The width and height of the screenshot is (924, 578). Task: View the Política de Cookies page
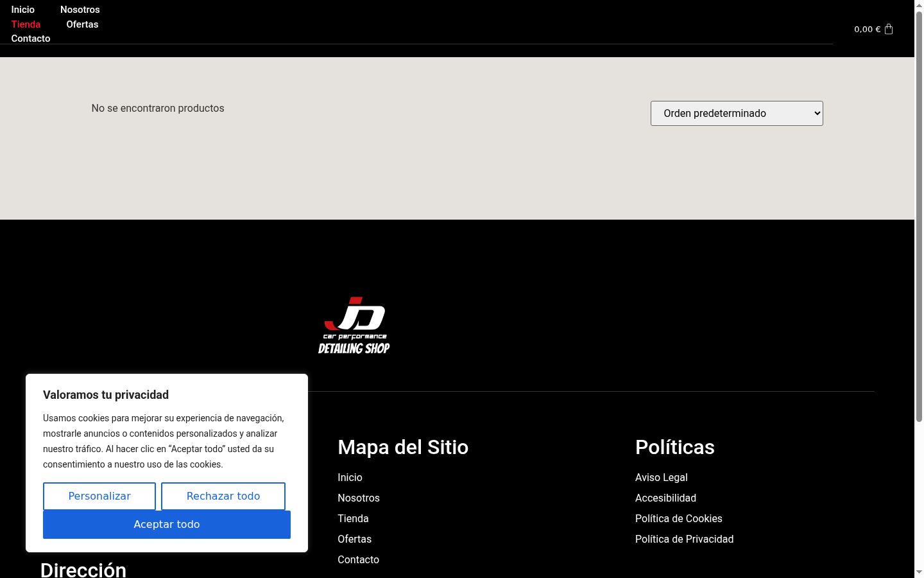[x=679, y=518]
